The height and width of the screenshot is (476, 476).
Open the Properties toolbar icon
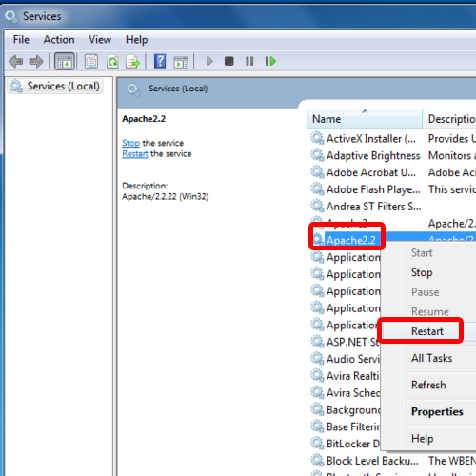point(91,61)
